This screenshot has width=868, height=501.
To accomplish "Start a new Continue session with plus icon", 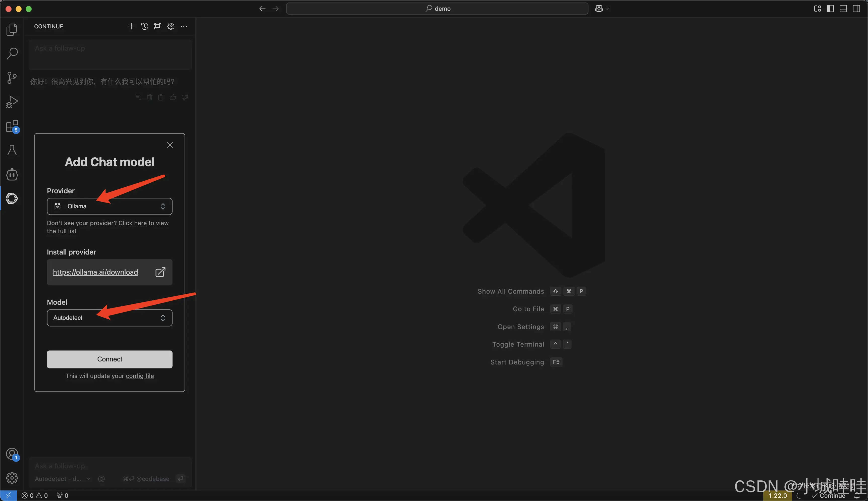I will (131, 27).
